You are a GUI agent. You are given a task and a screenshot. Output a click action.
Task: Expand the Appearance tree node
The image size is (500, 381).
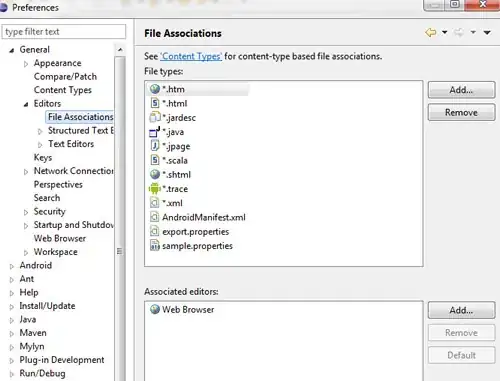pos(26,64)
